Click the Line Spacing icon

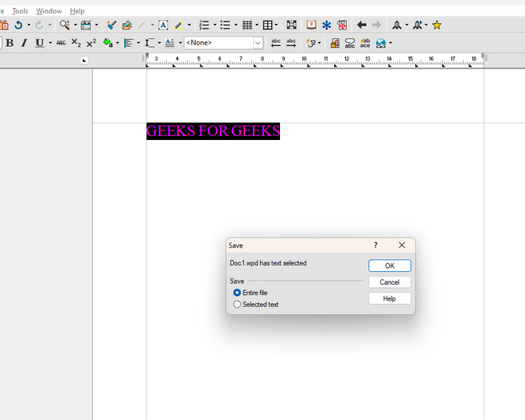(150, 43)
